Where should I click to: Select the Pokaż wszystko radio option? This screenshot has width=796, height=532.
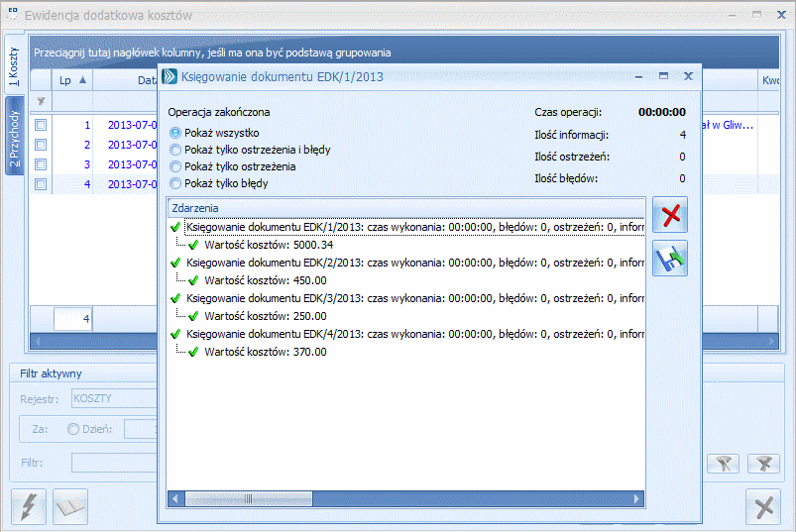coord(175,133)
